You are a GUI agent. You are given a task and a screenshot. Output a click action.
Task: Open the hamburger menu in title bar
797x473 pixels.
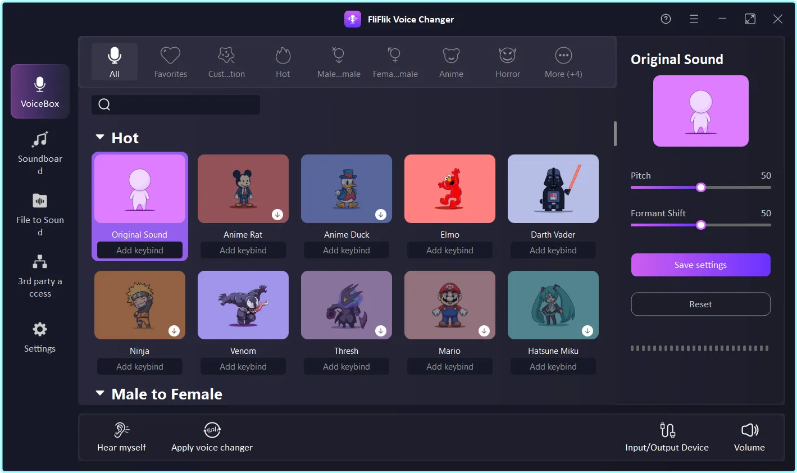coord(694,19)
